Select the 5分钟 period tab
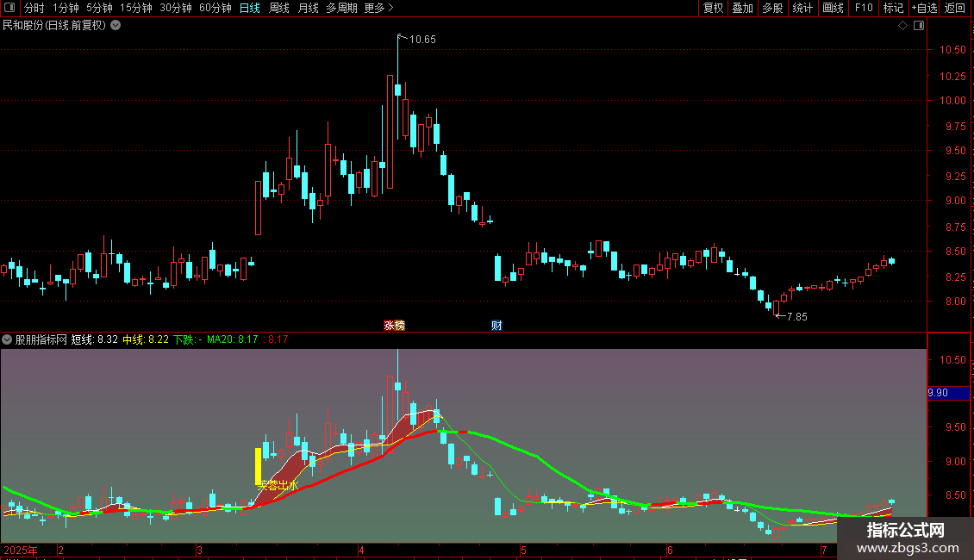 coord(99,8)
